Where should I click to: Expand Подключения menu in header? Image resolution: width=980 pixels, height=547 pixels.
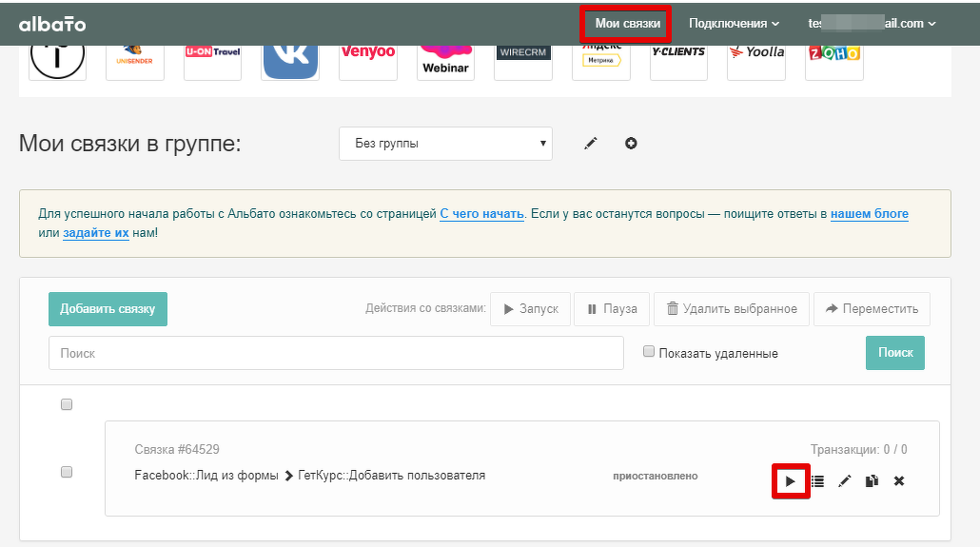tap(734, 24)
